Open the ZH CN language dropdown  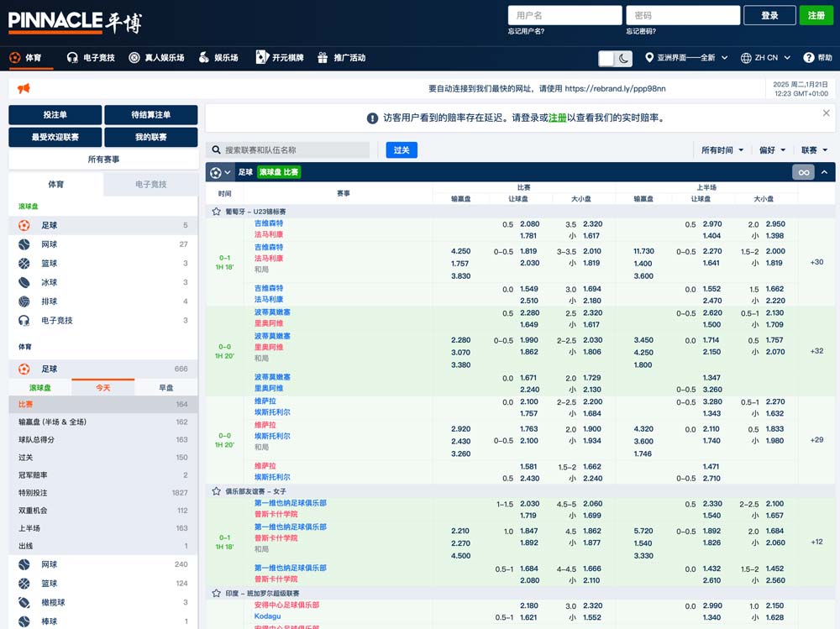pos(765,58)
